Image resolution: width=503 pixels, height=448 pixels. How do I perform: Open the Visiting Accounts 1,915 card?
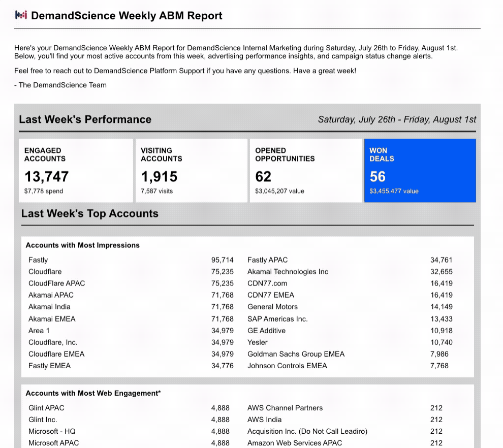point(191,170)
